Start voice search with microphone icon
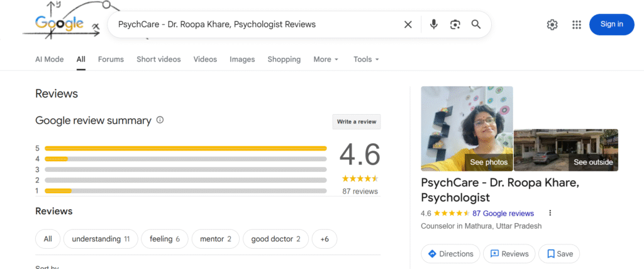The image size is (644, 269). 434,25
